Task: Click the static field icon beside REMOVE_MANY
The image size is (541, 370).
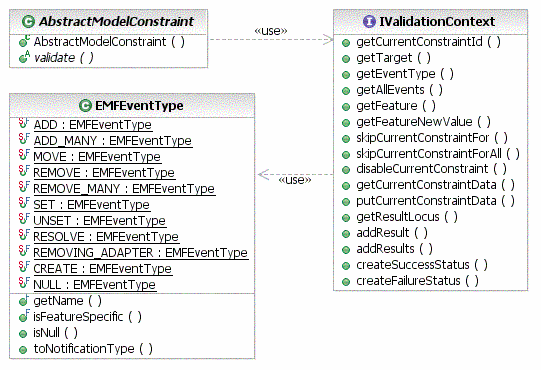Action: (x=24, y=187)
